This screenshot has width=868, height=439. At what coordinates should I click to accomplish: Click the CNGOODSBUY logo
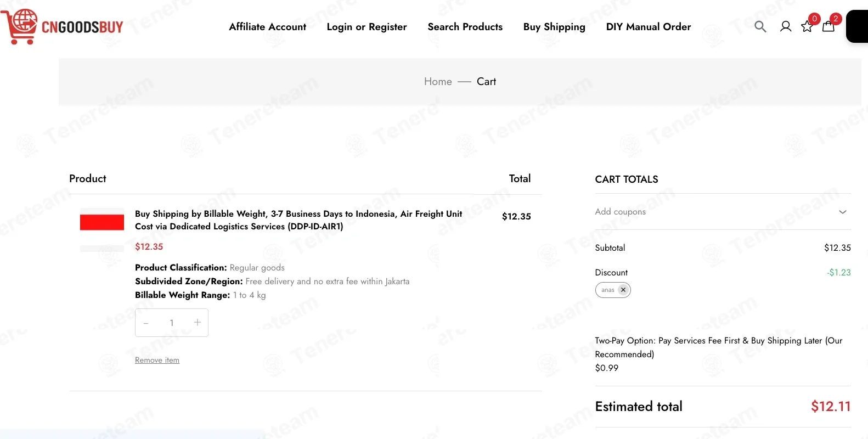pos(63,26)
